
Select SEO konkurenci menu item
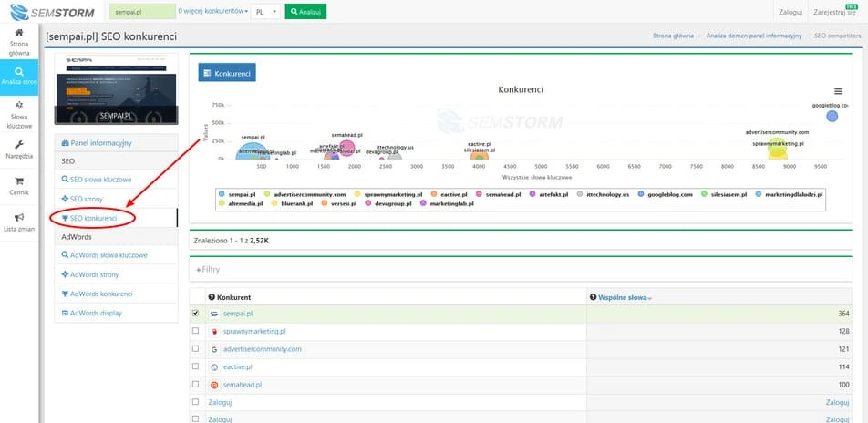click(x=117, y=218)
